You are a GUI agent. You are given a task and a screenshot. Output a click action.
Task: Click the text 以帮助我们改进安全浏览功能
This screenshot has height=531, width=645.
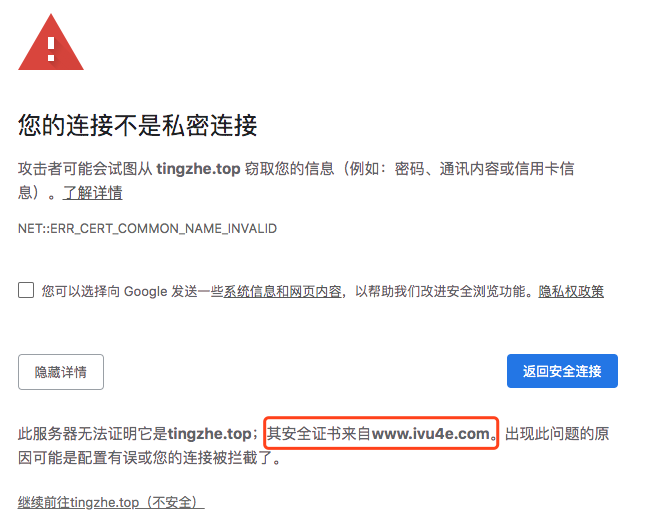pyautogui.click(x=440, y=291)
